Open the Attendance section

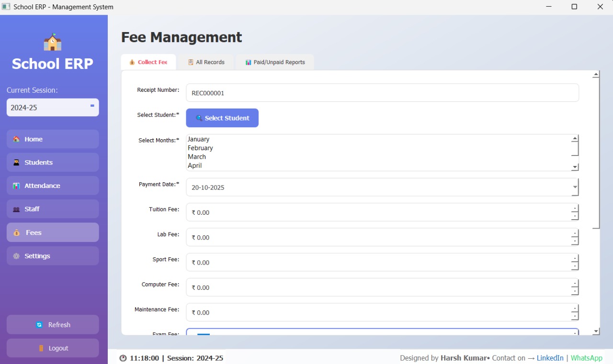click(x=53, y=186)
